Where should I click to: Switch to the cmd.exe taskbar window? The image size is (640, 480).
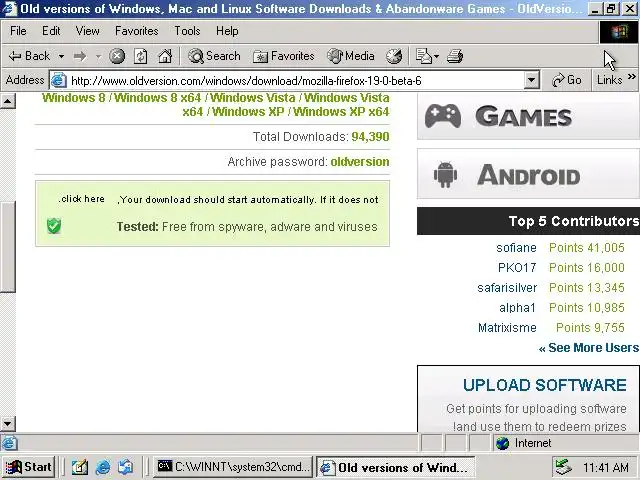pos(233,467)
